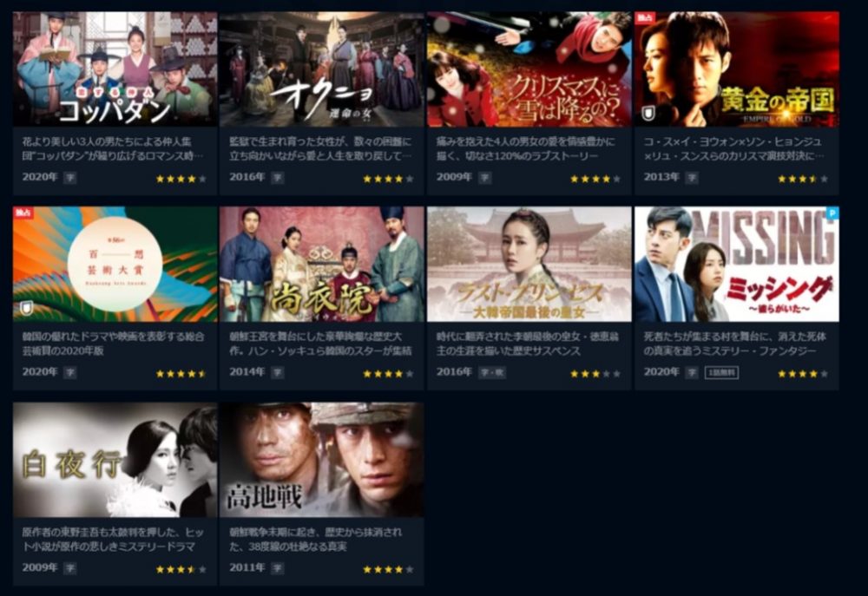Select the ラスト・プリンセス poster
868x596 pixels.
[x=529, y=264]
